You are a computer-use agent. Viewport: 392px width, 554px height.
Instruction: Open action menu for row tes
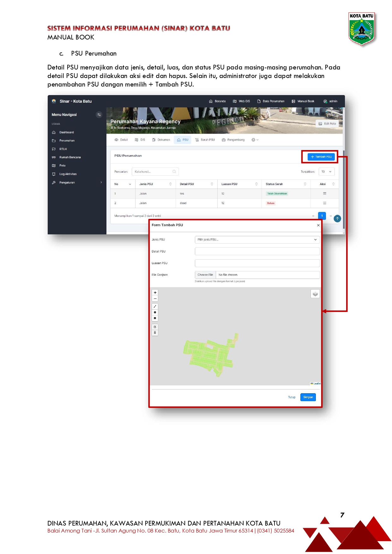pos(324,193)
